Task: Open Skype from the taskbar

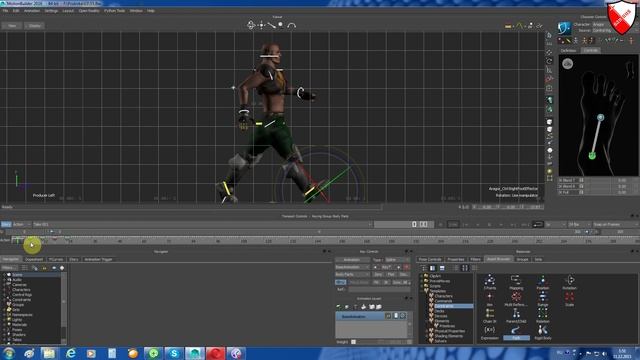Action: point(174,353)
